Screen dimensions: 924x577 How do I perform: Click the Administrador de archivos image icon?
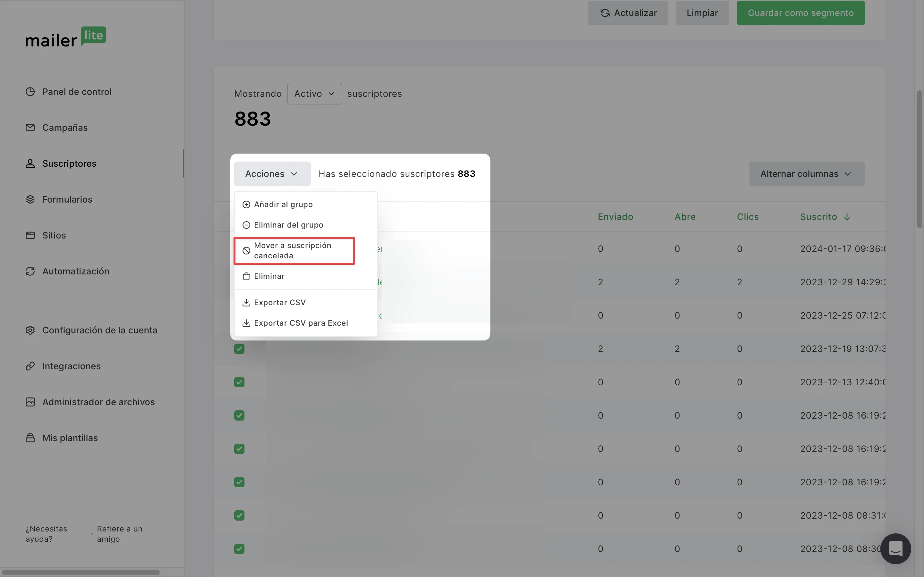tap(30, 402)
